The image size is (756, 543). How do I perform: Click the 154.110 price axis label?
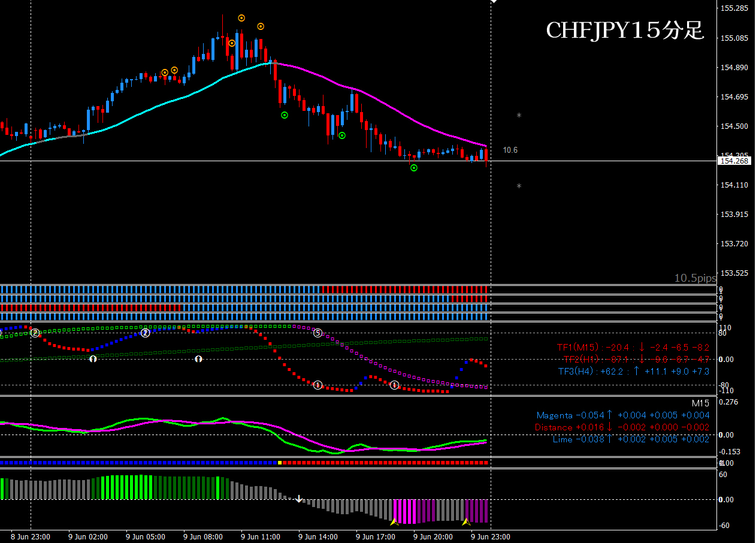[x=734, y=185]
